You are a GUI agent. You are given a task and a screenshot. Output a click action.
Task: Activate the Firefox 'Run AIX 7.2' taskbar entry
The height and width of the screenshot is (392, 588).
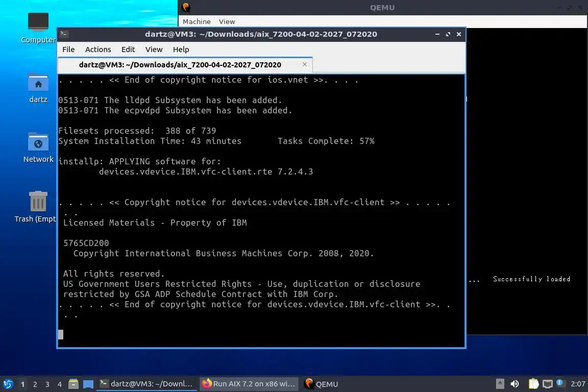click(x=249, y=384)
